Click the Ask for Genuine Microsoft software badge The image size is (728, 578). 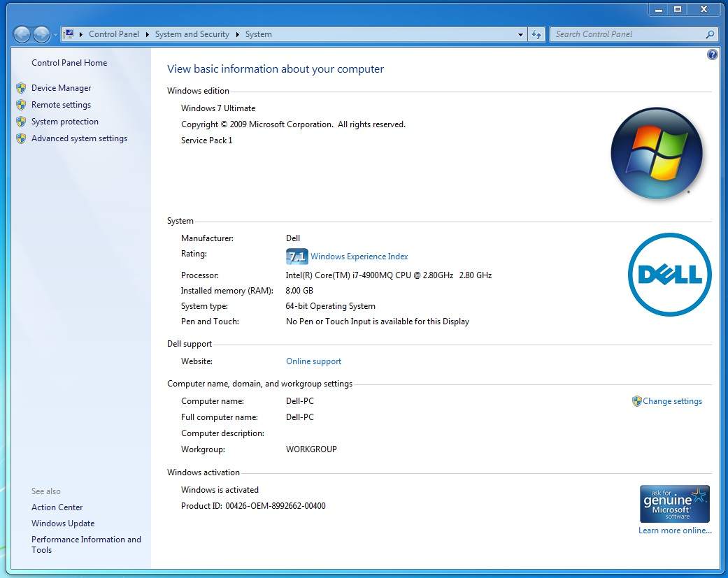click(674, 504)
